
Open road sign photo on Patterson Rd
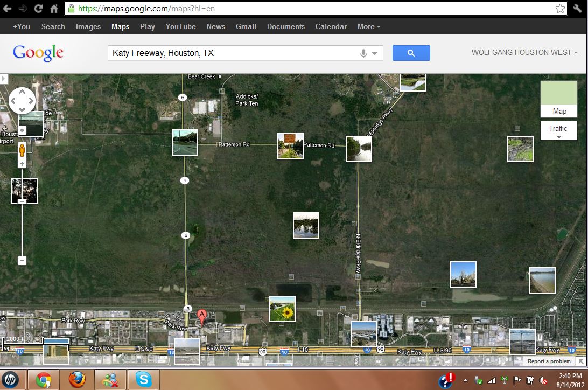click(290, 146)
